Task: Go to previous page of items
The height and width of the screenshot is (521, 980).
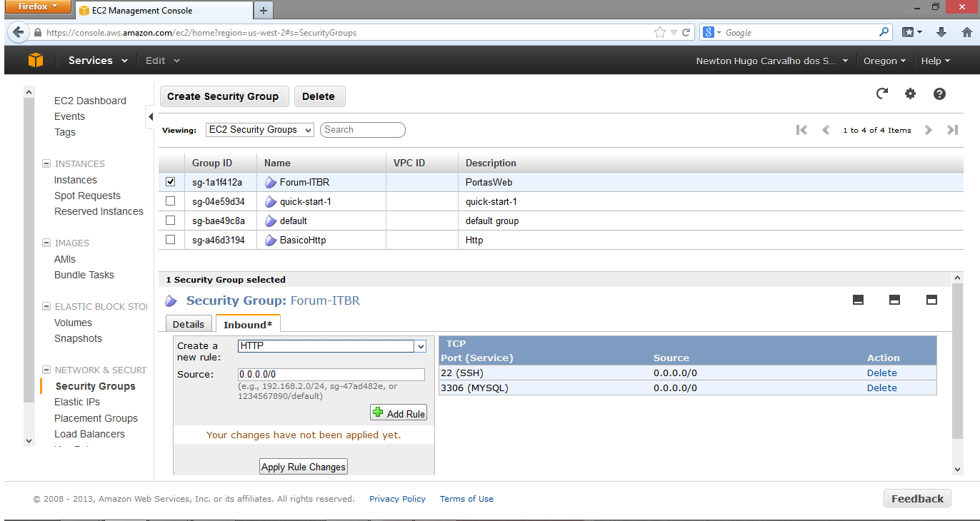Action: 826,130
